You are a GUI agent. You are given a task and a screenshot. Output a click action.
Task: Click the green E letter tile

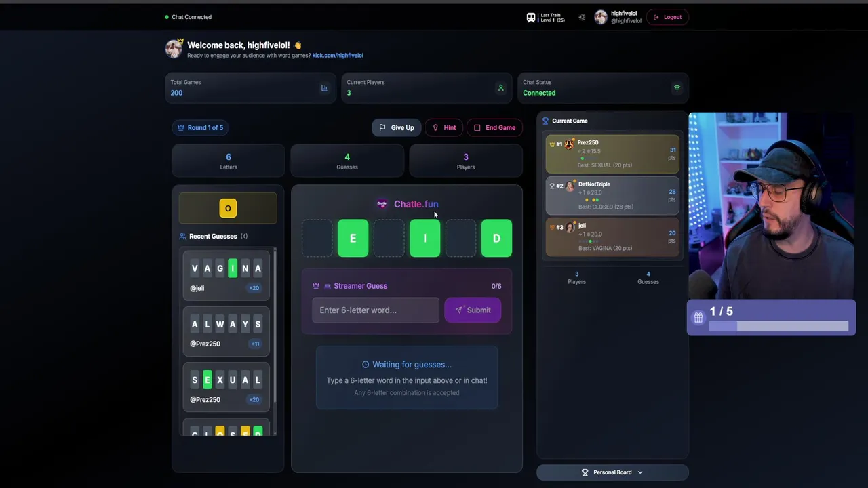pos(353,238)
